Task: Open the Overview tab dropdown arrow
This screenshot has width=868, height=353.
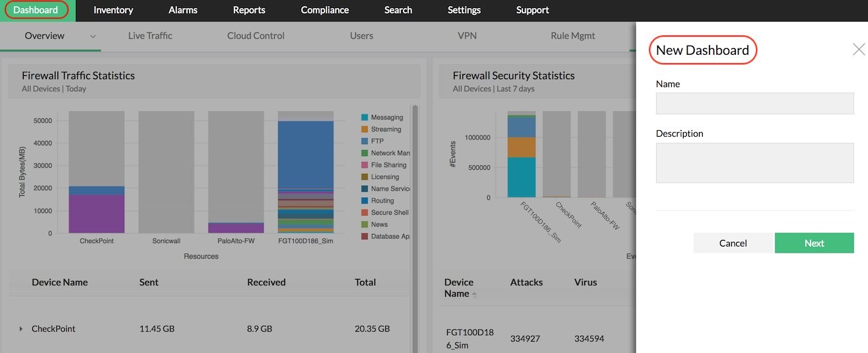Action: 93,36
